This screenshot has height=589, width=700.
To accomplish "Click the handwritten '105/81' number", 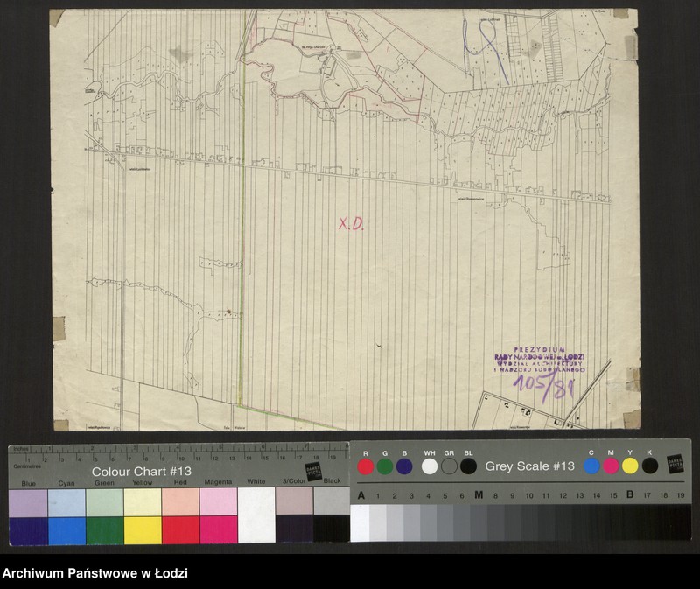I will click(x=542, y=385).
